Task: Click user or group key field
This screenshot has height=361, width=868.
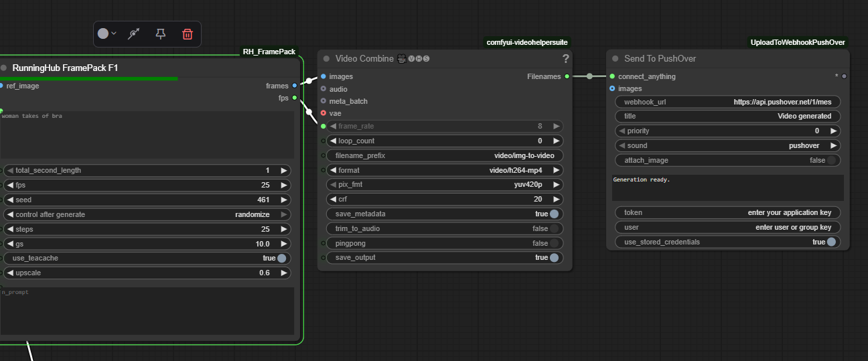Action: coord(727,227)
